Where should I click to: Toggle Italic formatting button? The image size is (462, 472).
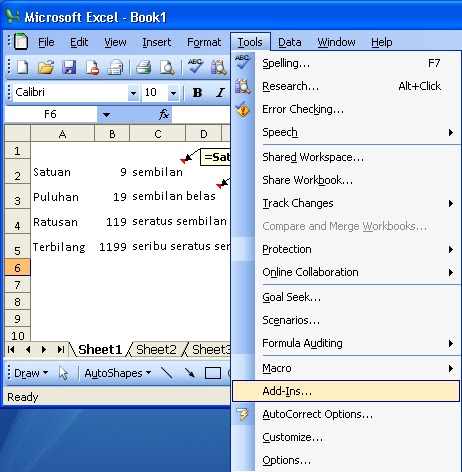220,92
